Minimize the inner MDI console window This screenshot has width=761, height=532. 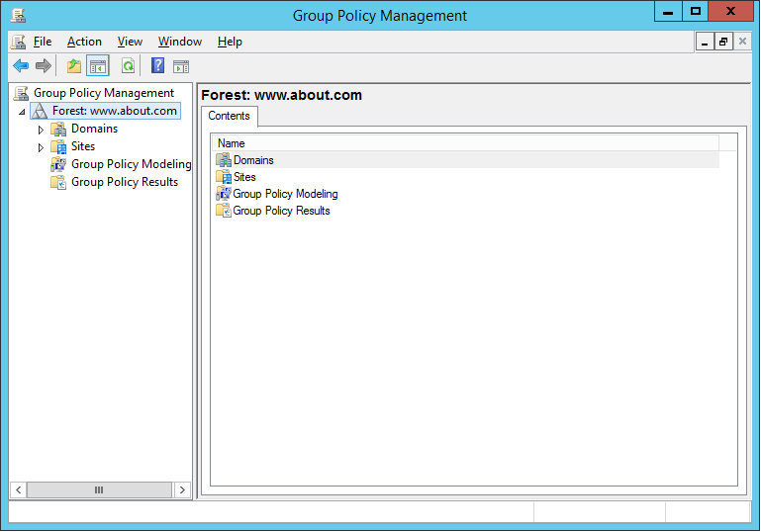pyautogui.click(x=705, y=42)
